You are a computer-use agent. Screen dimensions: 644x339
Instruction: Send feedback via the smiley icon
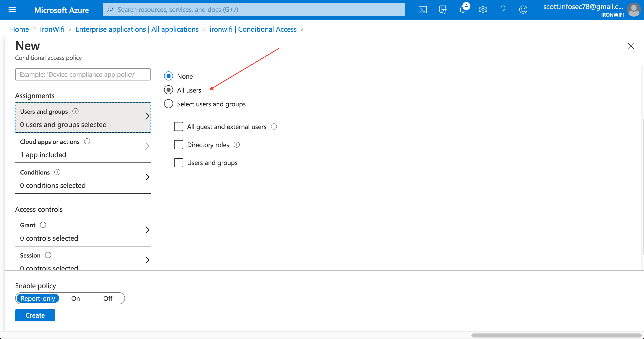(523, 10)
